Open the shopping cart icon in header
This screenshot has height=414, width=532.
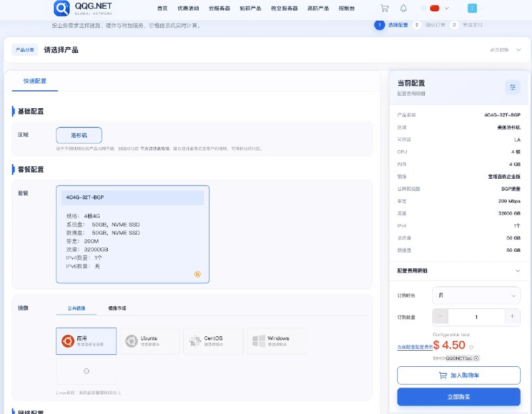[384, 8]
